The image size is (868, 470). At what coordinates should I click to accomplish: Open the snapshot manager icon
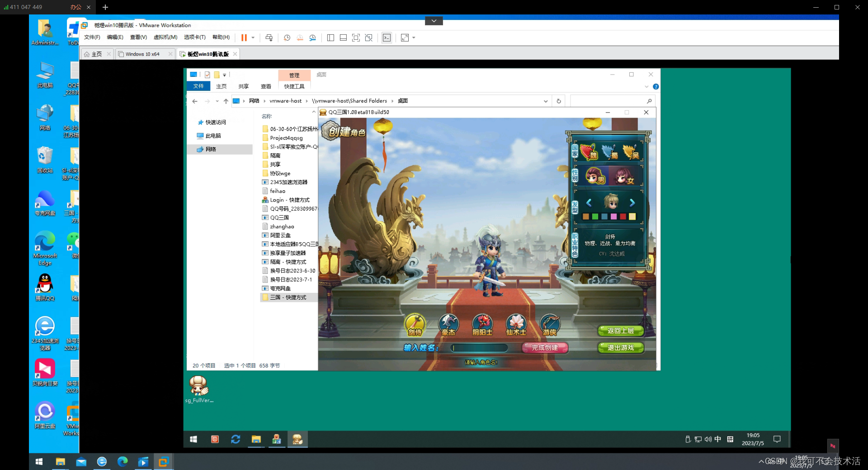312,38
